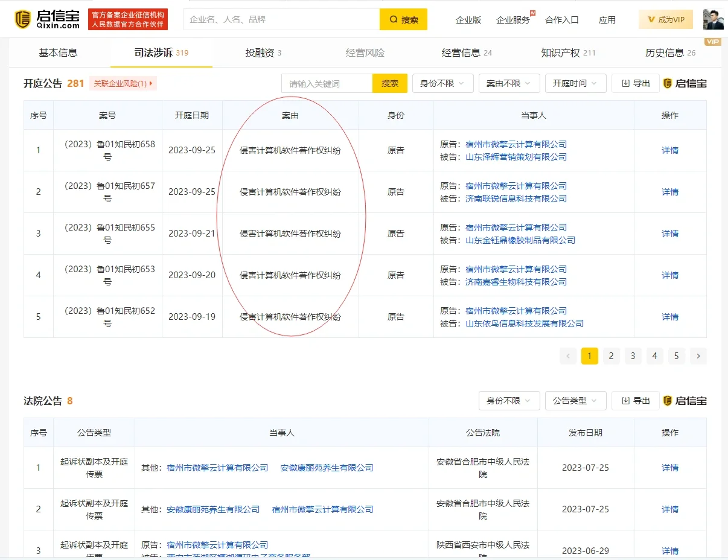Click the keyword search input field
Viewport: 728px width, 560px height.
[327, 83]
